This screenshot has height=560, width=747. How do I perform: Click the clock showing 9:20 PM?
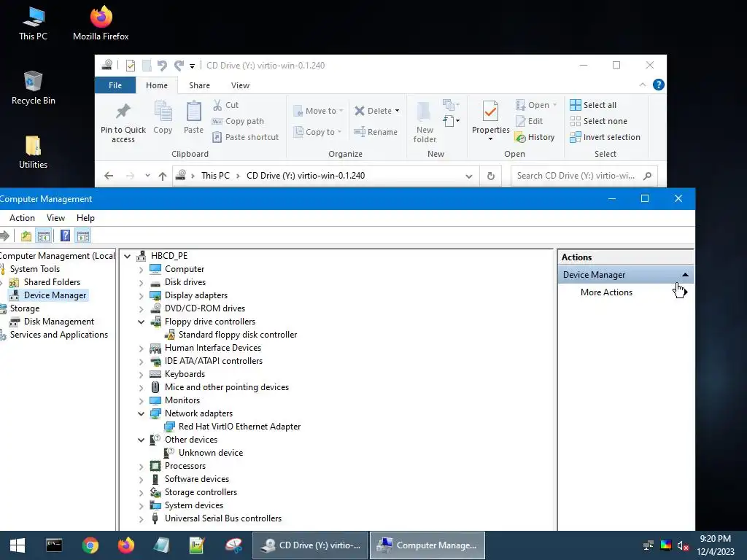pos(715,539)
